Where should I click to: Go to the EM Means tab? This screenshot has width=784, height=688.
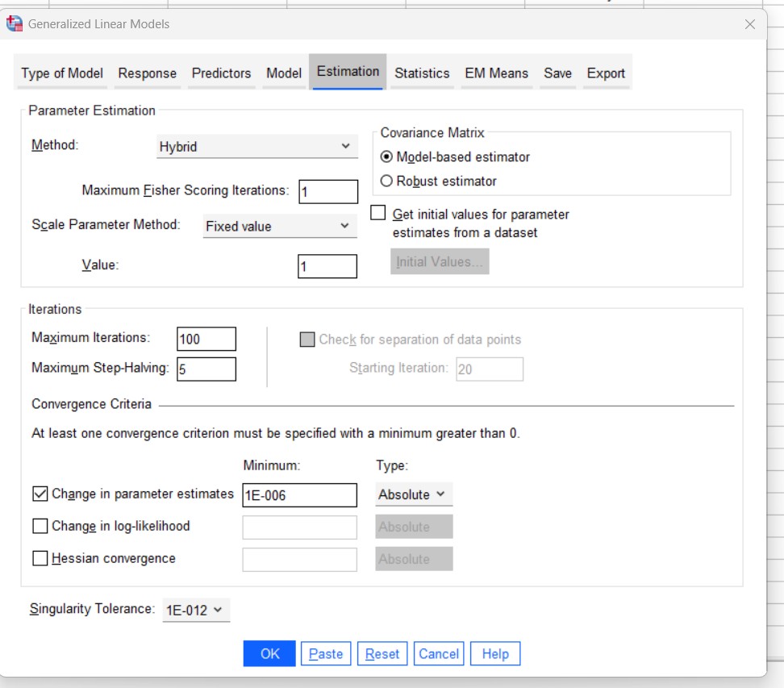[496, 73]
